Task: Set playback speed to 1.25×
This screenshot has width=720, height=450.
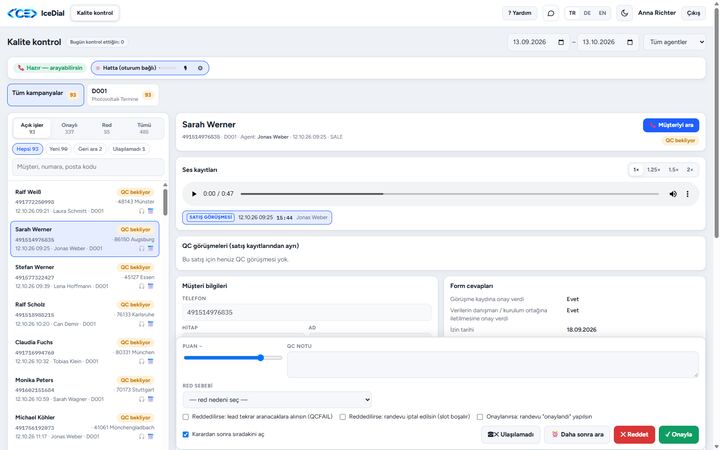Action: point(653,170)
